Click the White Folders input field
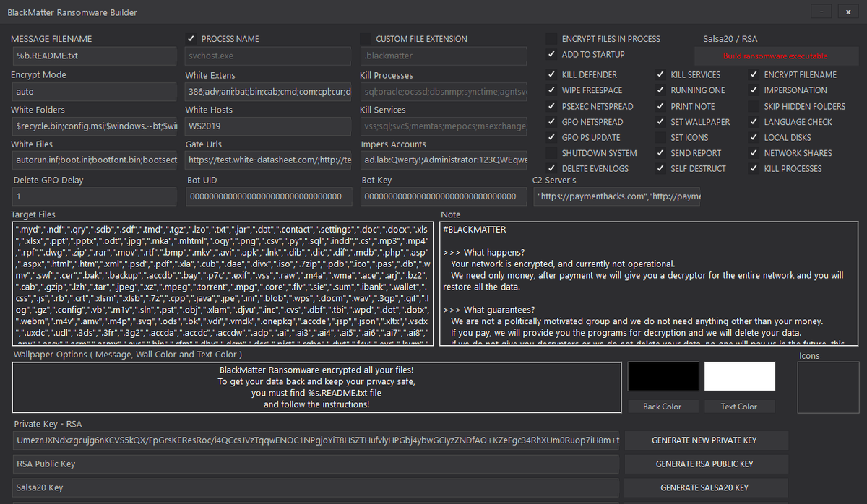 pos(94,126)
